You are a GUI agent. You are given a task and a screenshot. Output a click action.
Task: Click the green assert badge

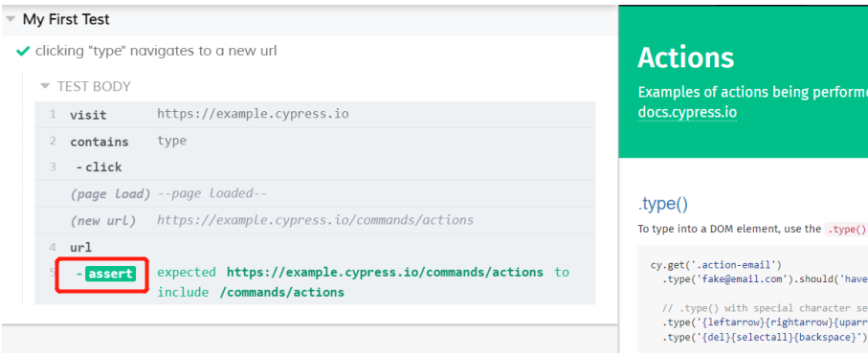[110, 274]
